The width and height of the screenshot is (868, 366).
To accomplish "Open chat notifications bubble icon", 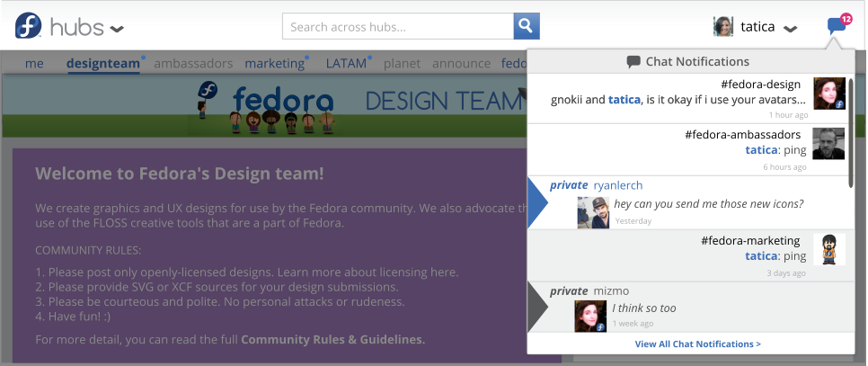I will click(836, 27).
